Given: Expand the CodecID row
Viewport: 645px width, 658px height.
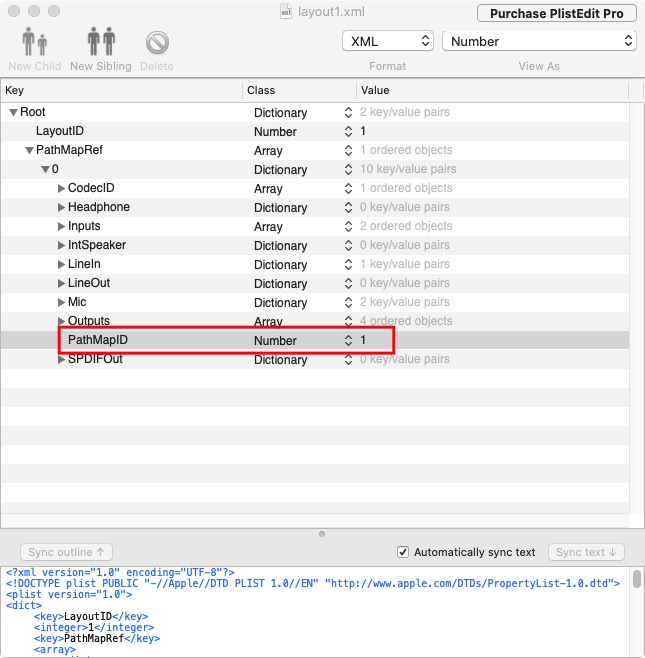Looking at the screenshot, I should pyautogui.click(x=61, y=188).
